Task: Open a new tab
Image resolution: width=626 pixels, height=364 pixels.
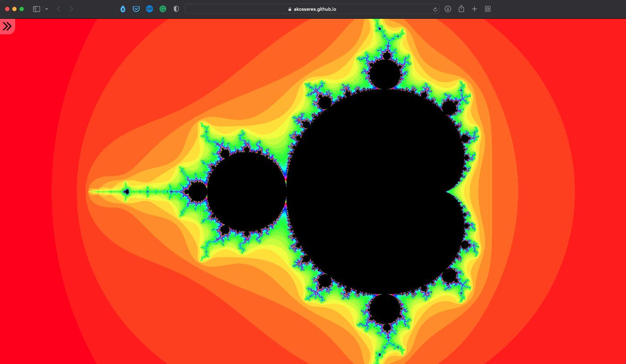Action: (x=474, y=9)
